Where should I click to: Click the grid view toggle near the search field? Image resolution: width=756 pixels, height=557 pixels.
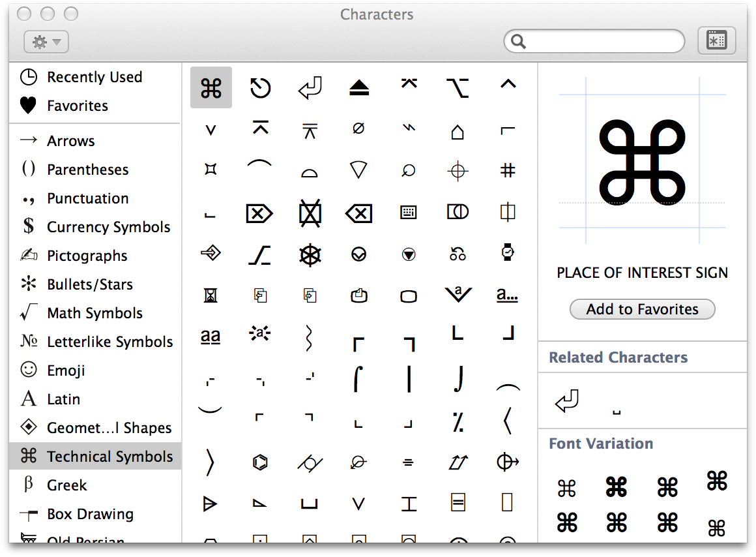click(716, 40)
